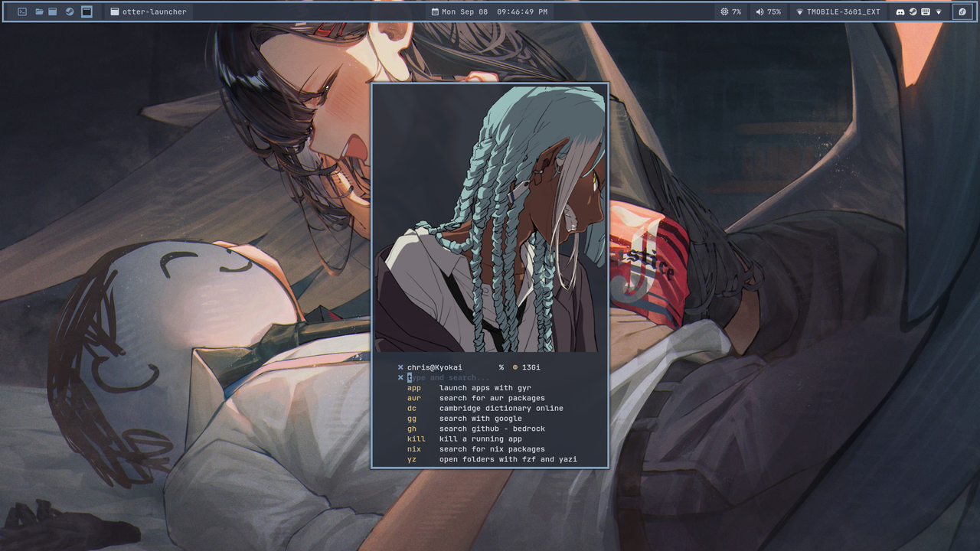The width and height of the screenshot is (980, 551).
Task: Click the CPU usage 7% indicator
Action: pyautogui.click(x=730, y=11)
